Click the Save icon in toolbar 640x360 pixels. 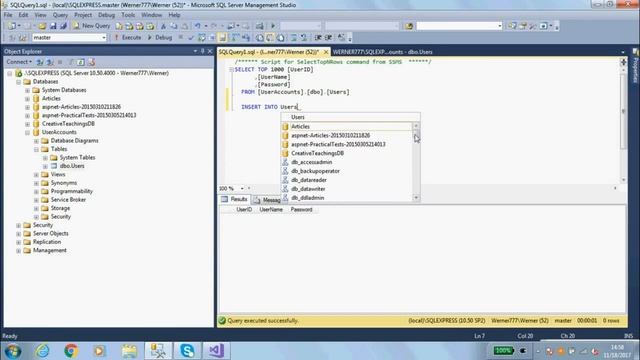[x=53, y=26]
